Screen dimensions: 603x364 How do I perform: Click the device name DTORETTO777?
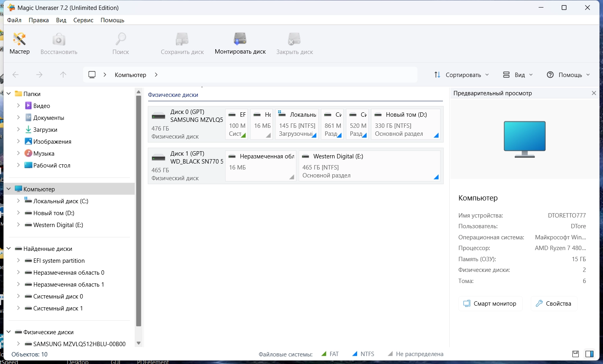(567, 215)
